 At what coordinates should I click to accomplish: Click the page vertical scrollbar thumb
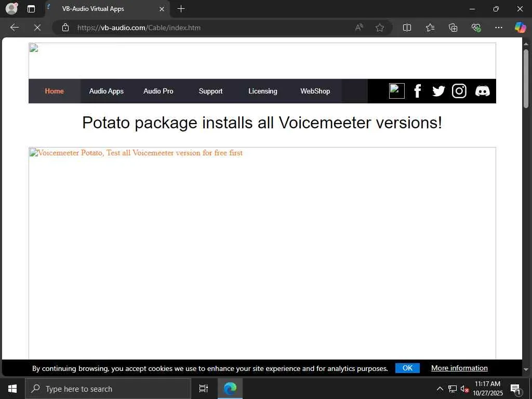click(526, 79)
